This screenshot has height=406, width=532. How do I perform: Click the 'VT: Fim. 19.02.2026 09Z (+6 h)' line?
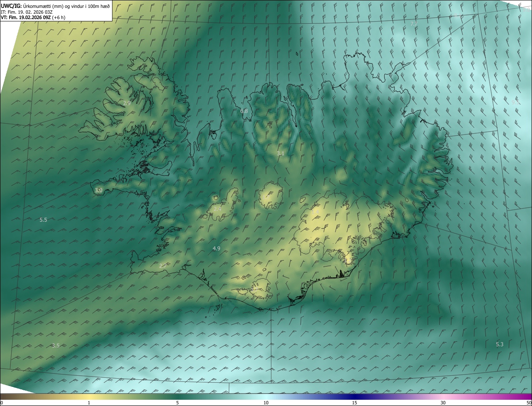(x=33, y=17)
